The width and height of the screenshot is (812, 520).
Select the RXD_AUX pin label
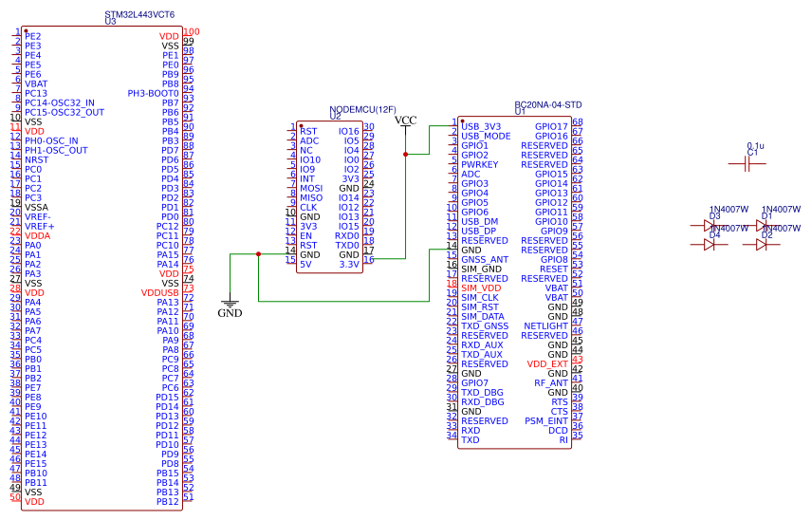coord(482,345)
